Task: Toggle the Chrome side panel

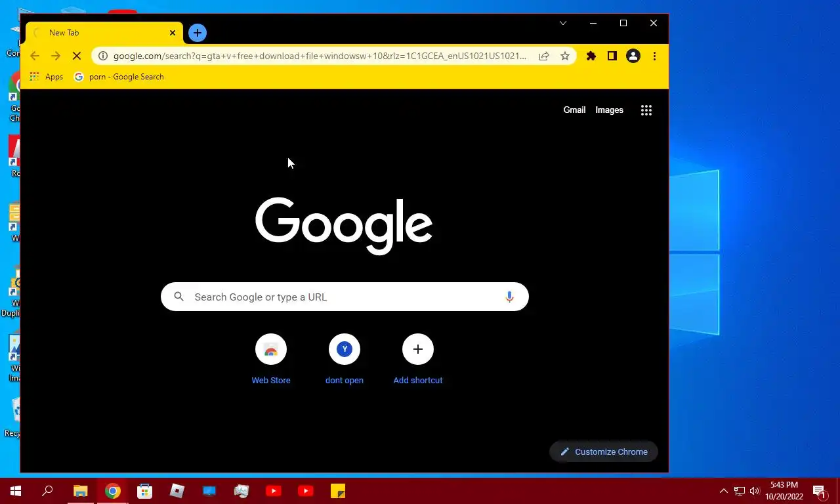Action: coord(612,56)
